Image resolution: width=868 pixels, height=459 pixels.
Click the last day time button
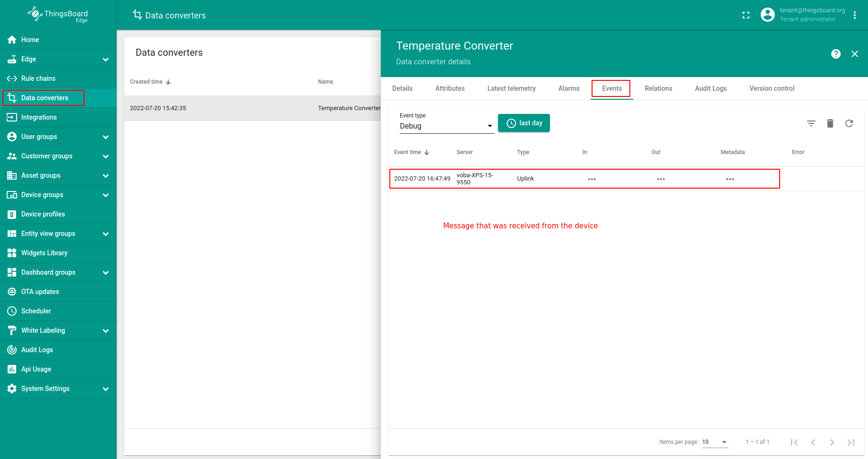pos(524,123)
